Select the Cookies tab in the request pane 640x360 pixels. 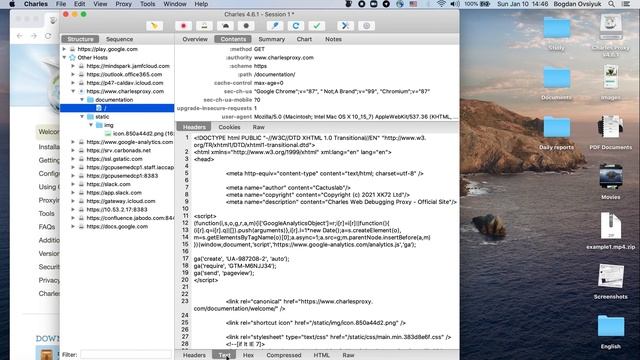coord(229,127)
